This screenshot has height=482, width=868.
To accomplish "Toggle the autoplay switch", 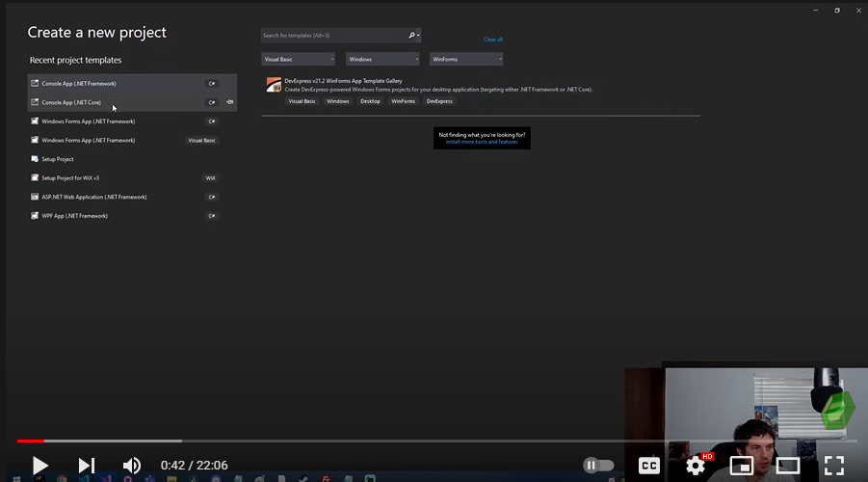I will point(598,466).
